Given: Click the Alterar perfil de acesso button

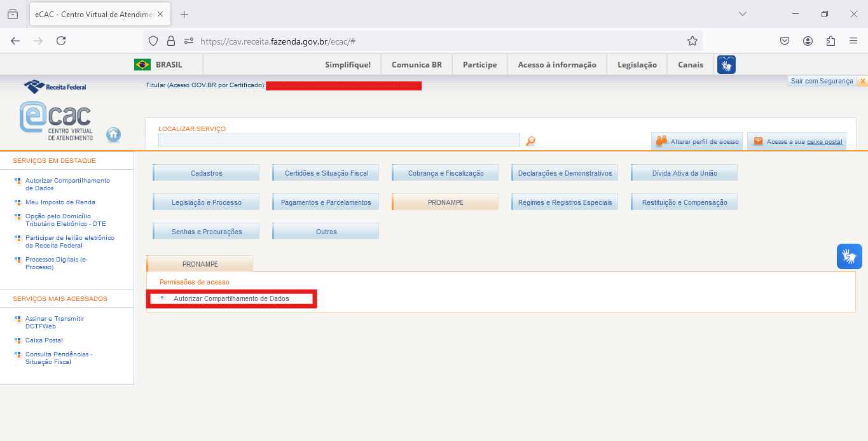Looking at the screenshot, I should click(x=697, y=141).
